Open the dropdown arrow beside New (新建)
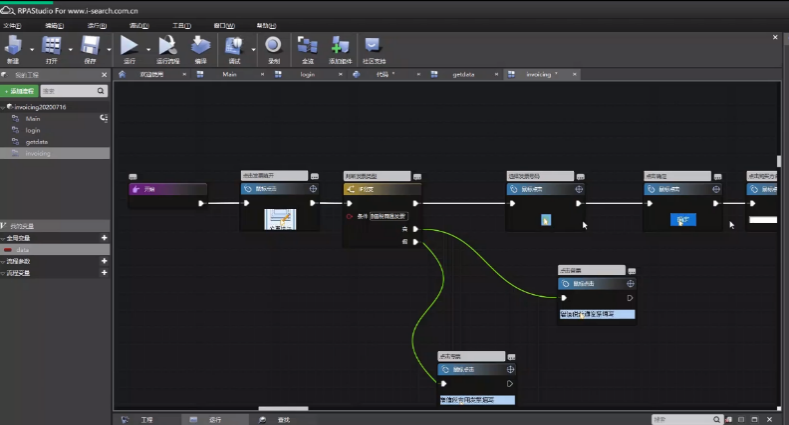Screen dimensions: 789x425 (x=31, y=48)
